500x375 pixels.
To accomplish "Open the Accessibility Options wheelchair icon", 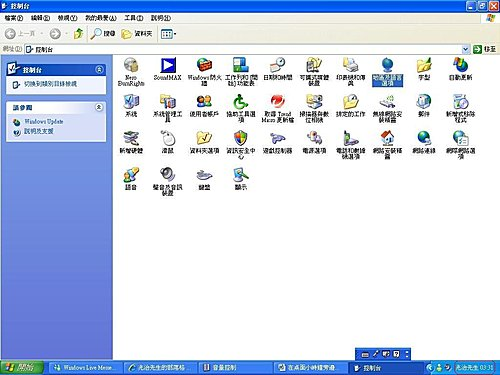I will click(x=241, y=108).
